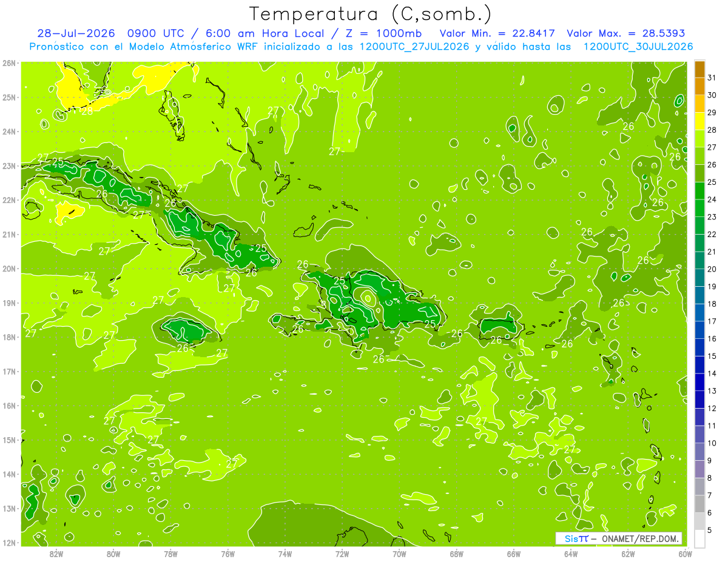The height and width of the screenshot is (562, 728).
Task: Select the 'Valor Min. = 22.8417' value
Action: (497, 33)
